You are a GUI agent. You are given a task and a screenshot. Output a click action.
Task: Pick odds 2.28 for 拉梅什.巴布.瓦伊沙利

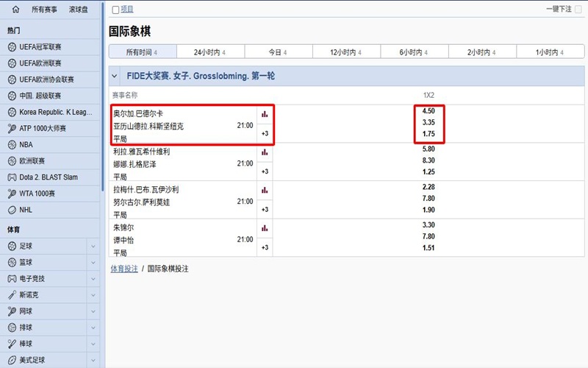click(x=429, y=187)
